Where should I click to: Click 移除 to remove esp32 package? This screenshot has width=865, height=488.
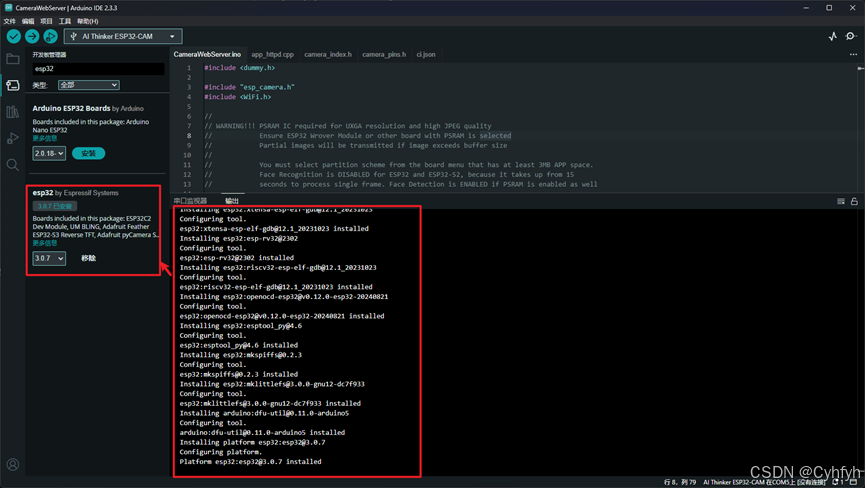89,258
